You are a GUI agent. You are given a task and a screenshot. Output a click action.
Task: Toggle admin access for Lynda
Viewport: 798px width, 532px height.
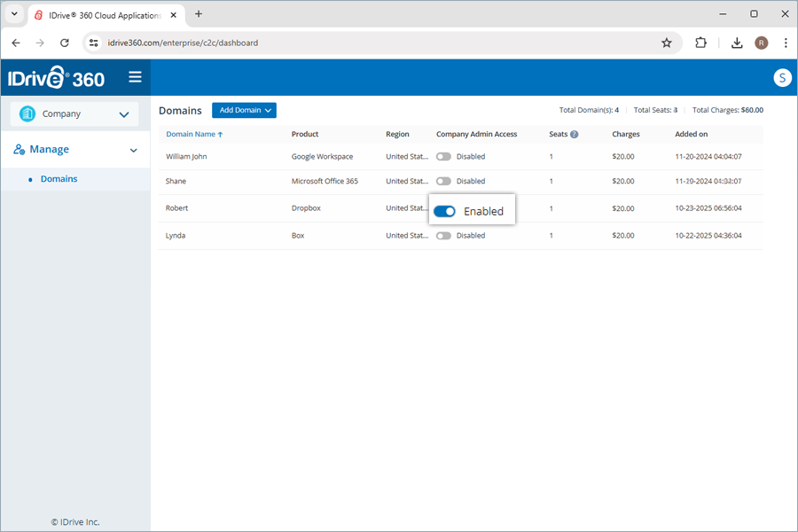click(x=443, y=236)
